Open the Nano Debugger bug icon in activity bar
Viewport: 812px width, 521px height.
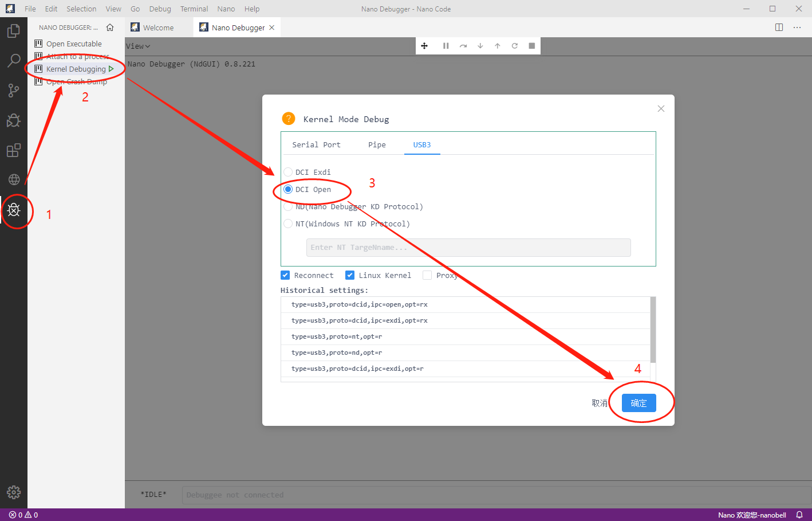(14, 210)
